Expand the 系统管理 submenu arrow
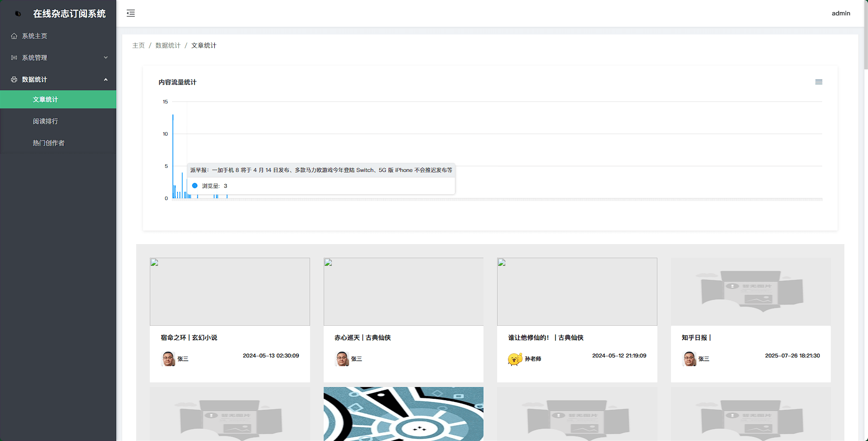The height and width of the screenshot is (441, 868). pos(106,58)
